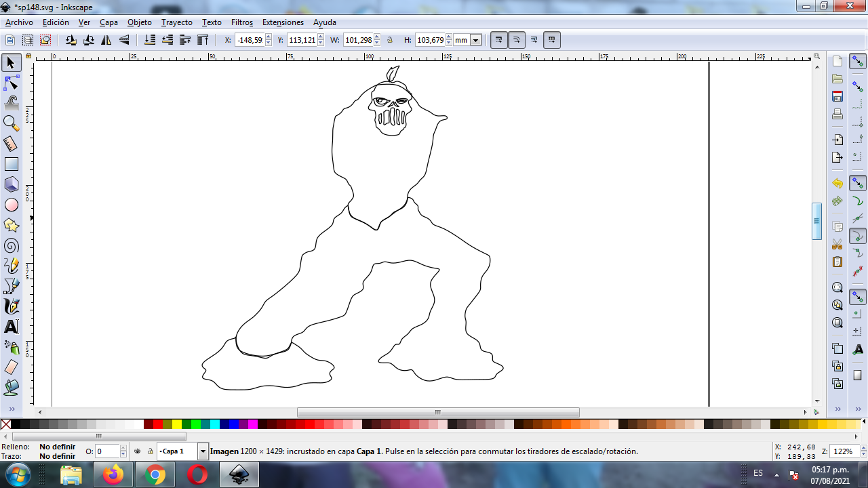Click the zoom percentage field

click(x=844, y=451)
